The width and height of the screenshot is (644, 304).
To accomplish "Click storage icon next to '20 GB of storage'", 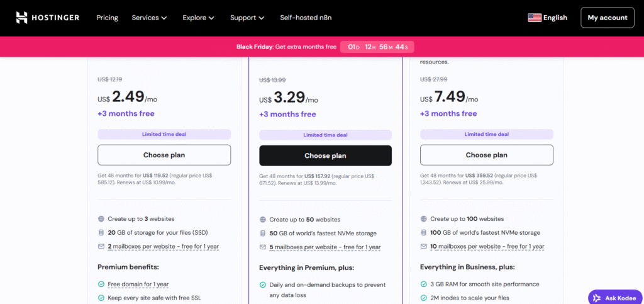I will [101, 232].
